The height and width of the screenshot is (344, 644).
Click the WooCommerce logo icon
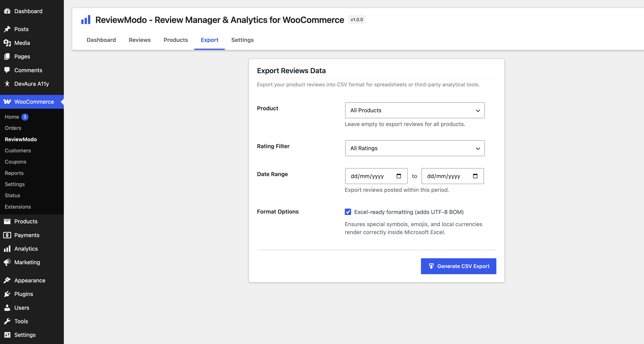(x=7, y=102)
